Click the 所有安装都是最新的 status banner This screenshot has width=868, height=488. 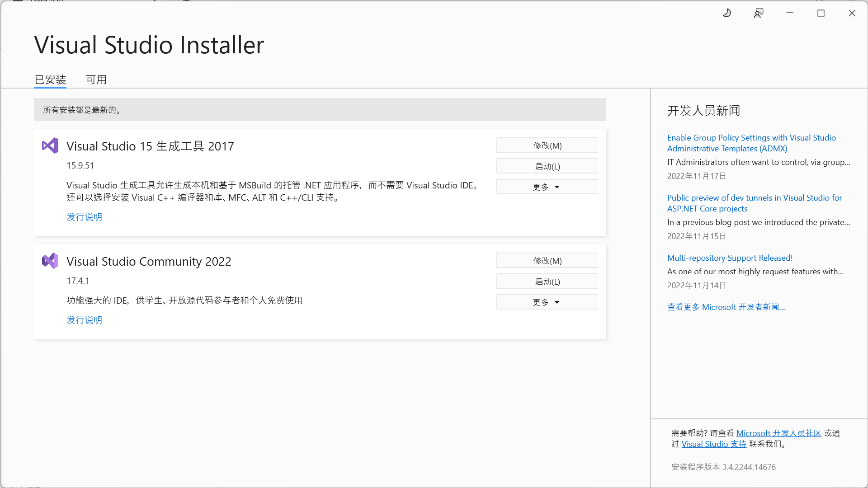click(x=320, y=110)
